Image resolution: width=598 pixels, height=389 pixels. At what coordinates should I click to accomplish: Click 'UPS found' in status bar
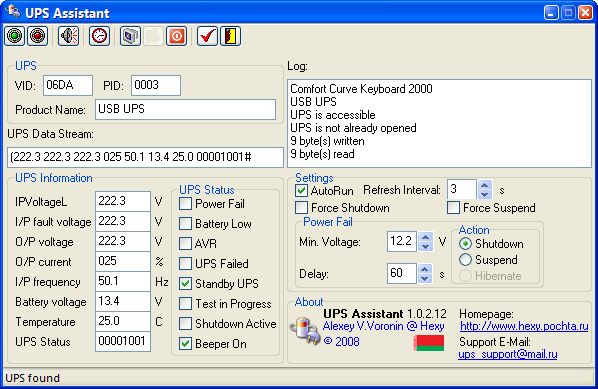point(33,378)
